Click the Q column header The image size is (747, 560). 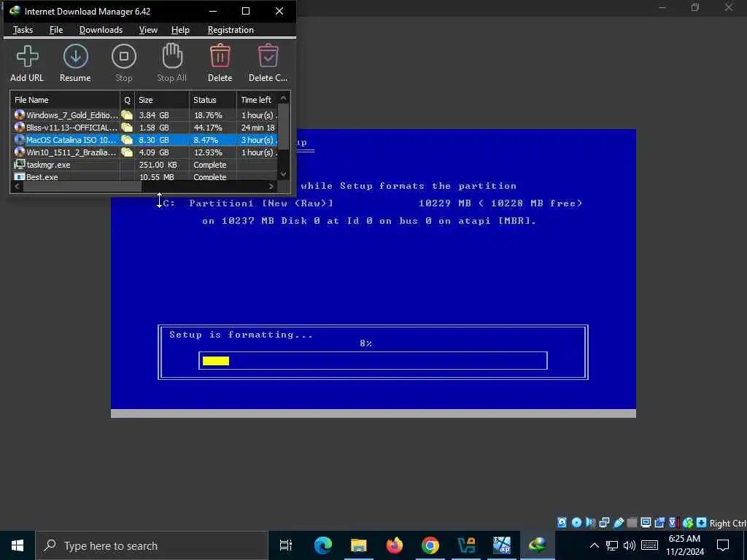tap(127, 99)
